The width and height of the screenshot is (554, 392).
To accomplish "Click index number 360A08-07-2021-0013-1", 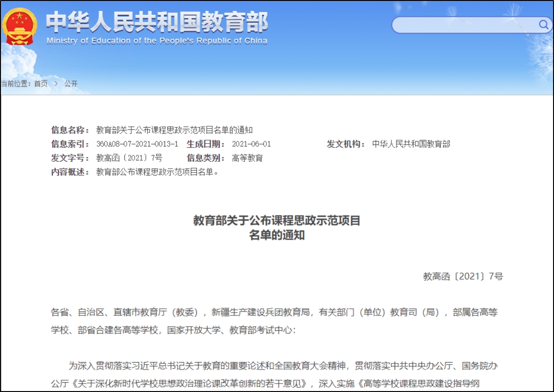I will point(137,144).
